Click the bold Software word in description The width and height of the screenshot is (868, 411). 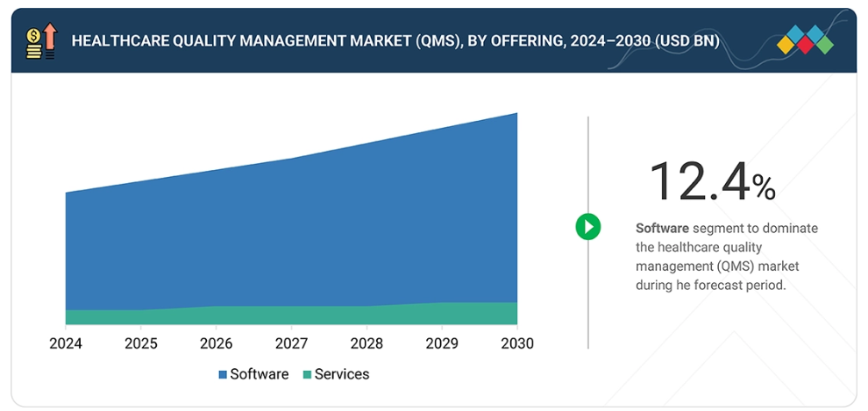coord(662,229)
